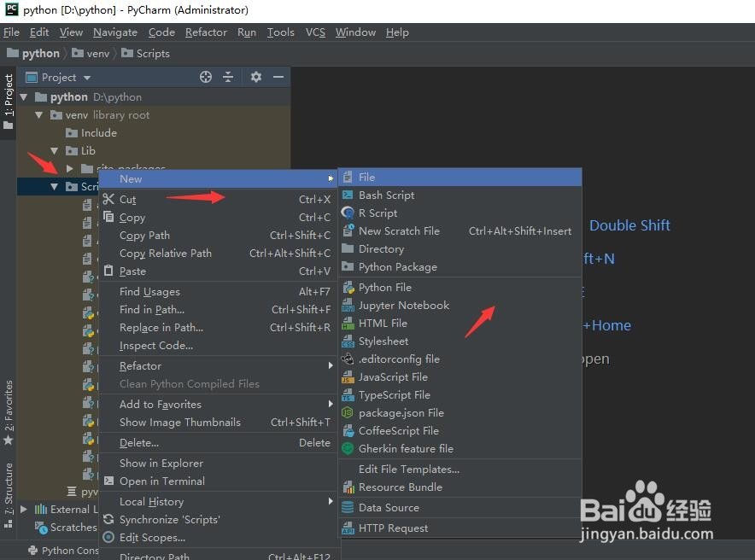Viewport: 755px width, 560px height.
Task: Collapse the venv library root node
Action: pyautogui.click(x=39, y=115)
